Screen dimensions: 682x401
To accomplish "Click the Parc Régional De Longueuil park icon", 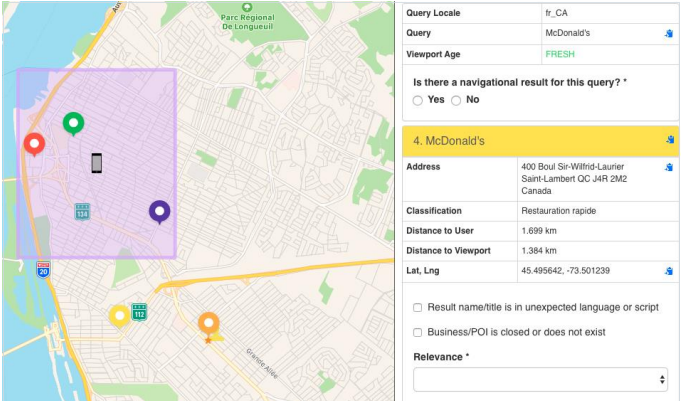I will click(x=247, y=7).
